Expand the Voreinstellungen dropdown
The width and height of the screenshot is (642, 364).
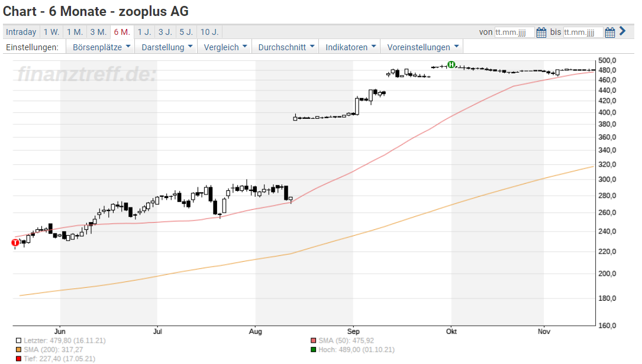tap(422, 47)
